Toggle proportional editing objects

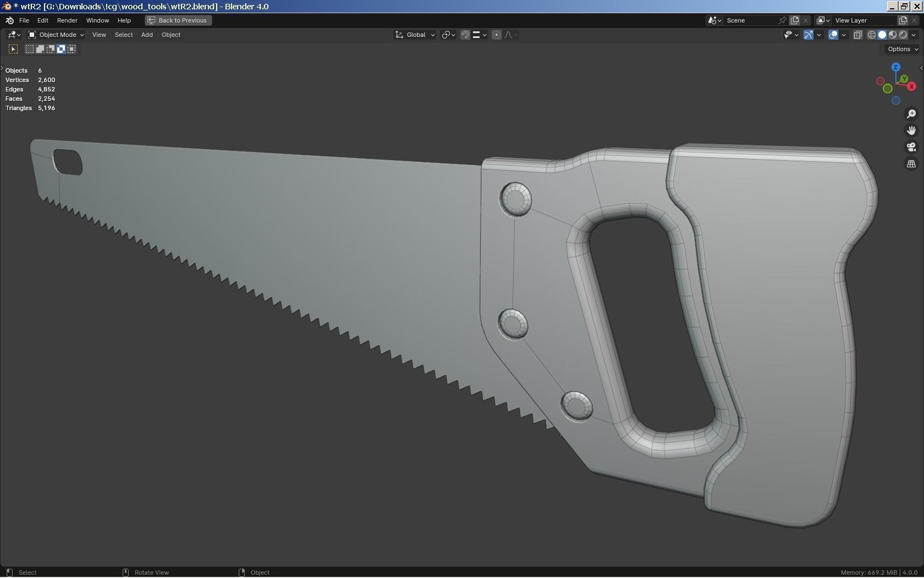click(497, 35)
